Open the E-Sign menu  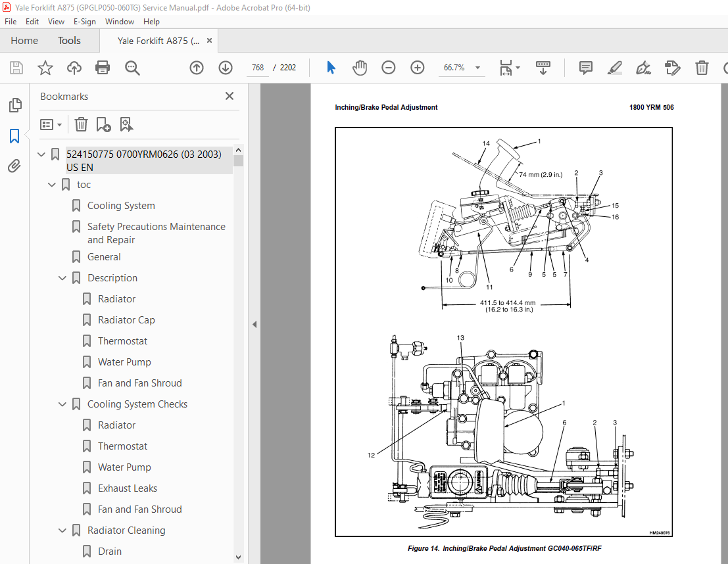click(84, 21)
